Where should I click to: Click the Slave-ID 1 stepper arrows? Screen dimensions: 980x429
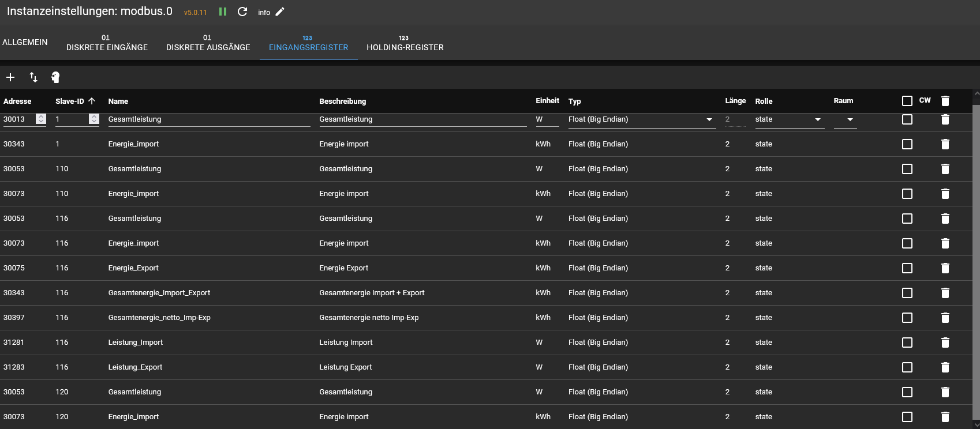tap(94, 119)
